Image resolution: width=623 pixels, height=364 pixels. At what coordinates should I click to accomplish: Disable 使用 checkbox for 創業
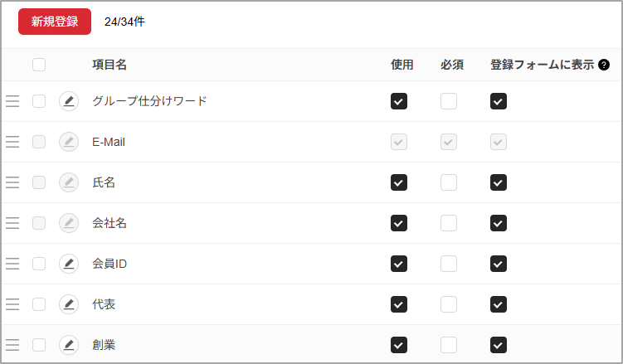[399, 344]
